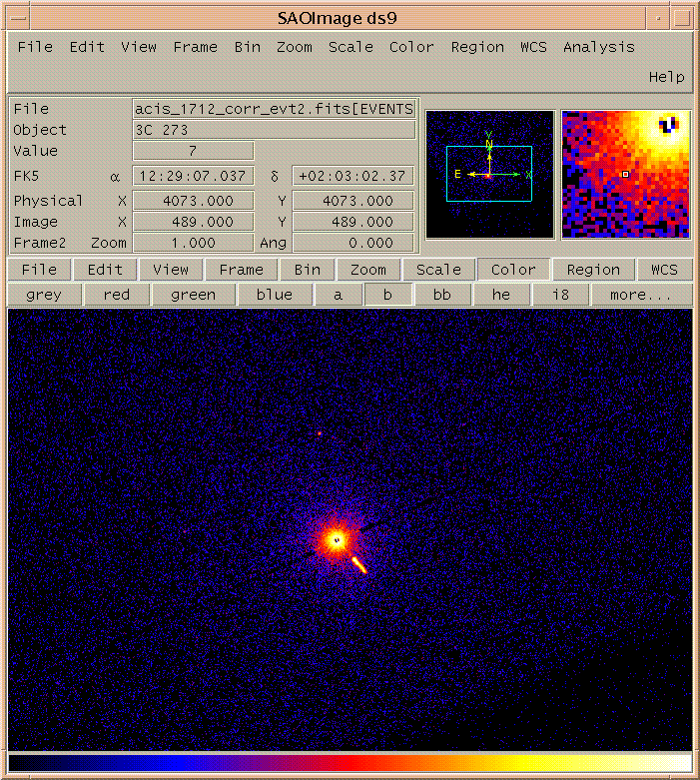
Task: Click the faint point source above core
Action: click(x=320, y=433)
